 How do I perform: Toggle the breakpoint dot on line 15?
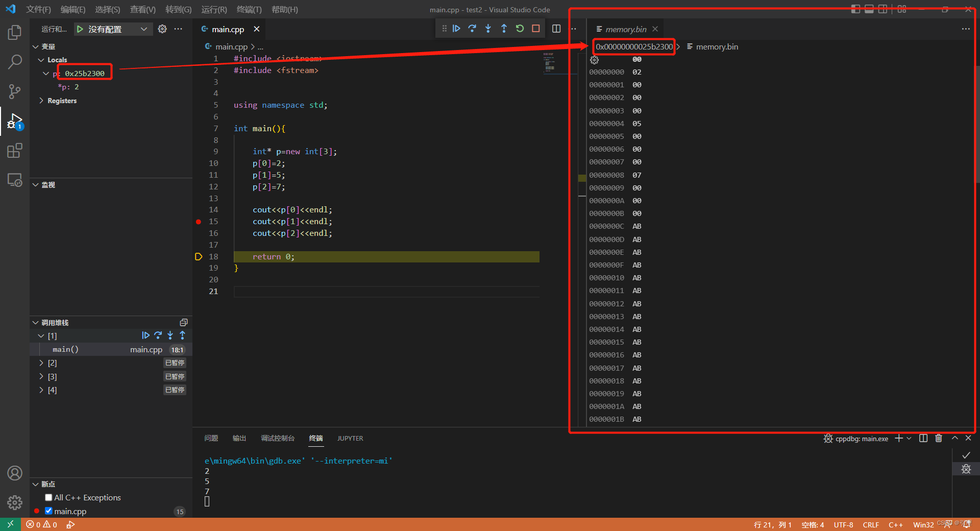click(198, 222)
